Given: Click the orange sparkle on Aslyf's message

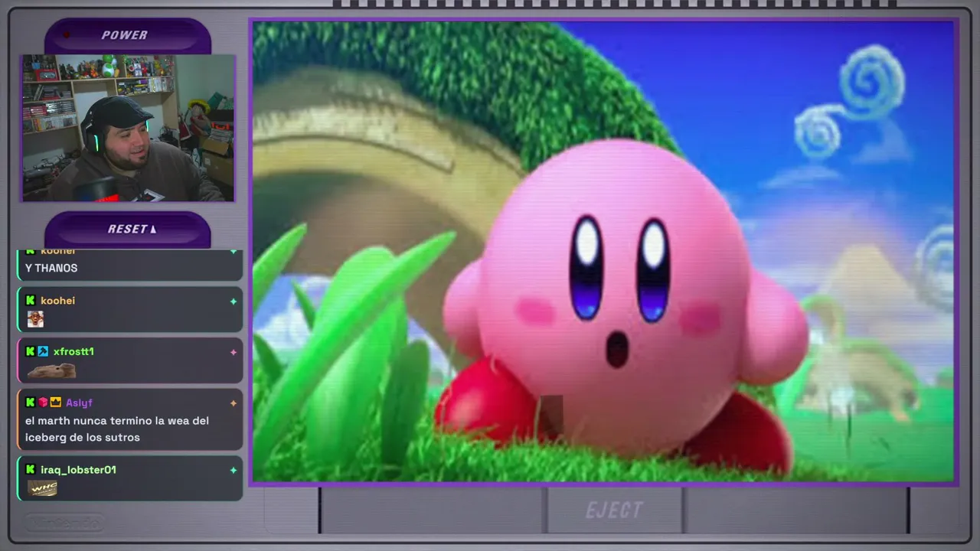Looking at the screenshot, I should click(x=234, y=403).
